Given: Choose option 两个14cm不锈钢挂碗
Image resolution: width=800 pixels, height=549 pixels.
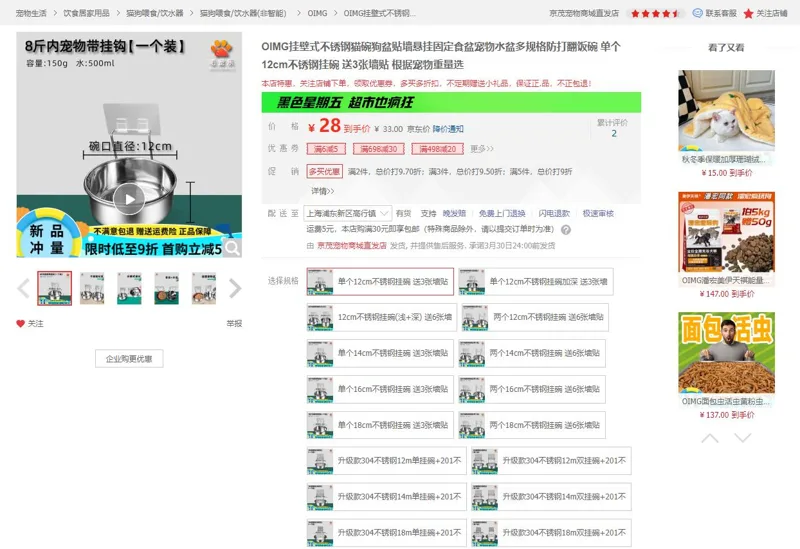Looking at the screenshot, I should click(532, 353).
